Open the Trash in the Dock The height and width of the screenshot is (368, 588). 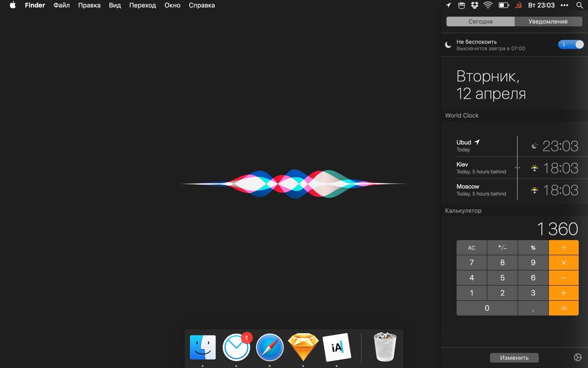(x=385, y=347)
